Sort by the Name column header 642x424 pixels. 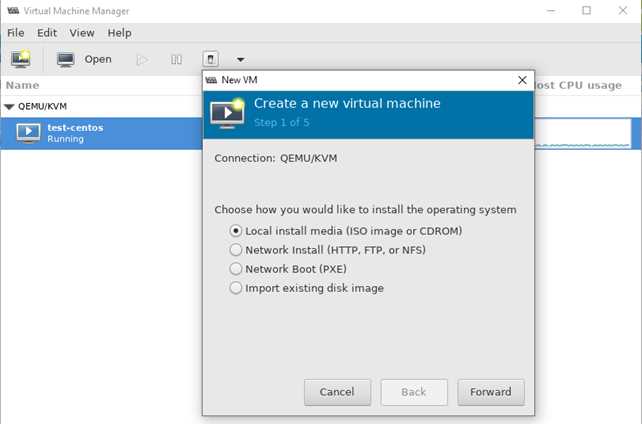pos(23,85)
